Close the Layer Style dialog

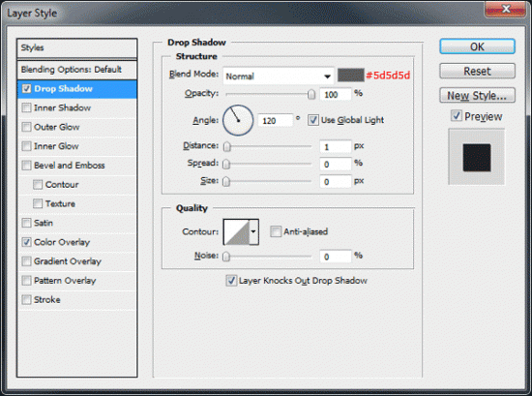[505, 9]
